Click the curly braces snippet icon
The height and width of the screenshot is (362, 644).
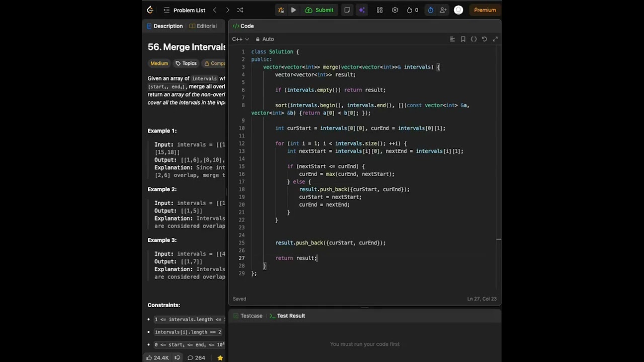[x=474, y=39]
